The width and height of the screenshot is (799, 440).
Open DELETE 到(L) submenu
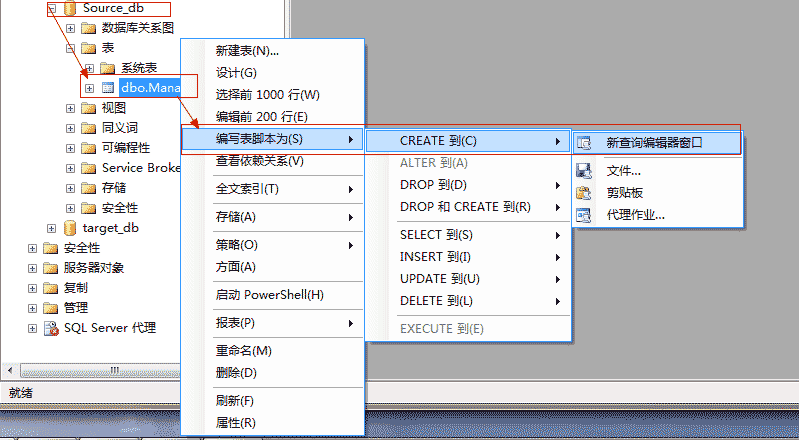[468, 301]
